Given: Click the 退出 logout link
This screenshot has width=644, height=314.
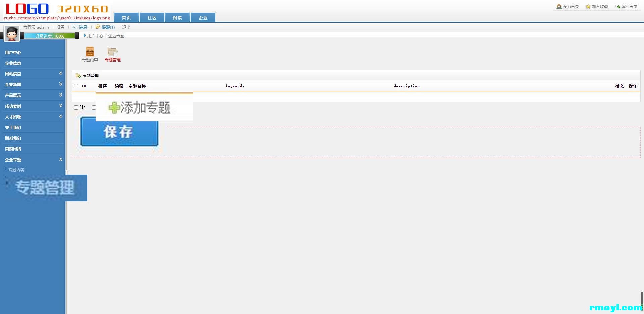Looking at the screenshot, I should coord(126,27).
